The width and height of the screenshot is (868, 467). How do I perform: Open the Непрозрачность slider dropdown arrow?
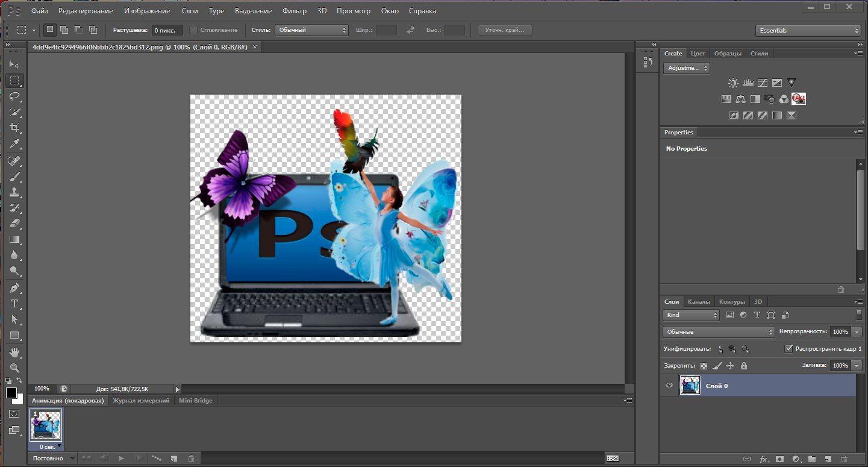(x=857, y=331)
